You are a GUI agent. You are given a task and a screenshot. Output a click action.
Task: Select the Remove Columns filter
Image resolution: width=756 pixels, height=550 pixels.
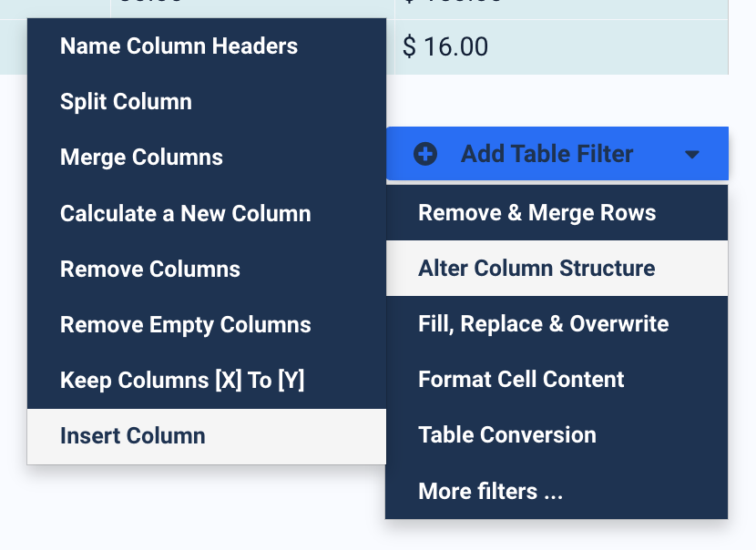coord(149,269)
